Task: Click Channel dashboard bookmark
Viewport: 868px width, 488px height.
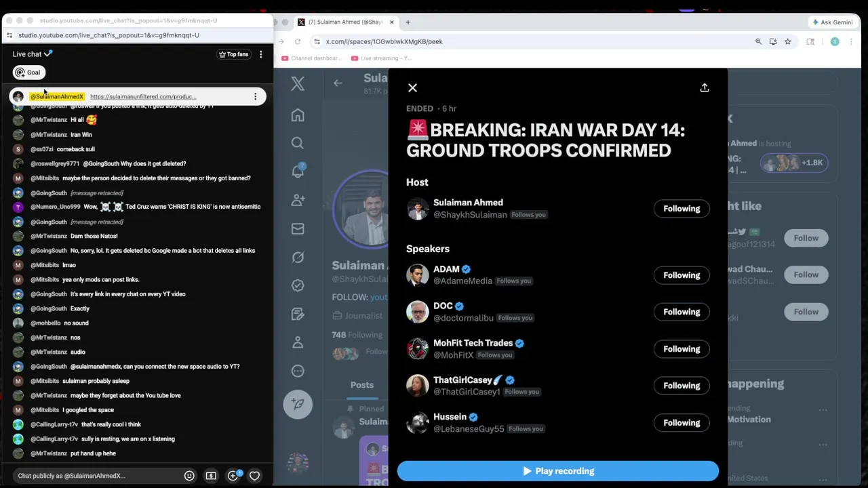Action: 311,58
